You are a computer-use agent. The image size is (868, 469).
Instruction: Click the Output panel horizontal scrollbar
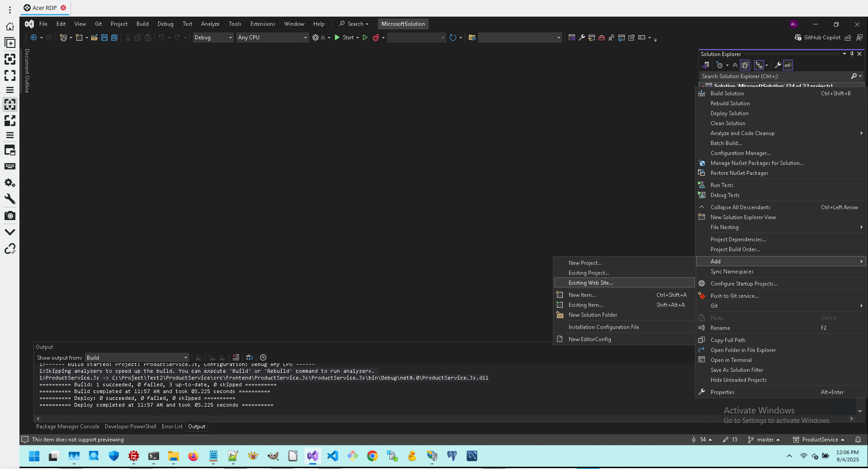point(445,419)
